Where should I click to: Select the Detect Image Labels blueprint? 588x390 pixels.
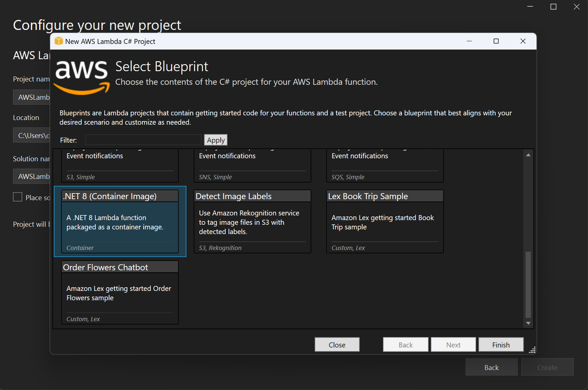pos(252,221)
